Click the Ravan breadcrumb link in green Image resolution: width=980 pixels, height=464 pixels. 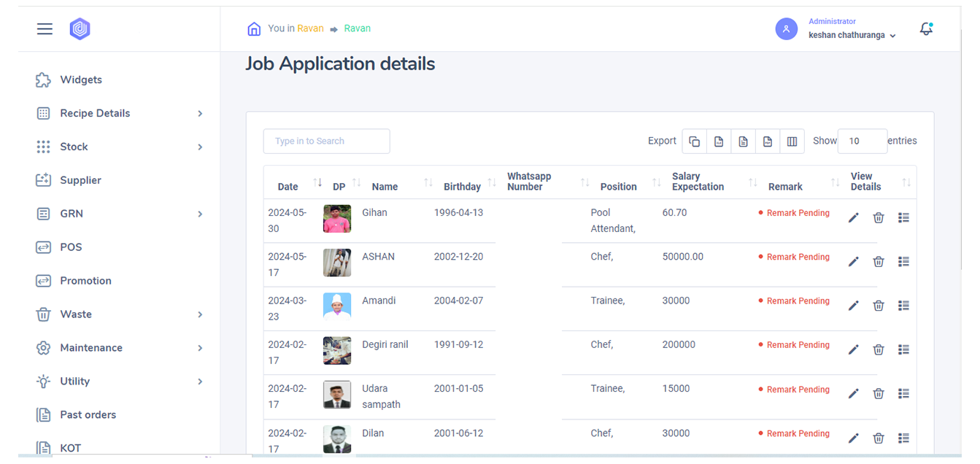[358, 28]
